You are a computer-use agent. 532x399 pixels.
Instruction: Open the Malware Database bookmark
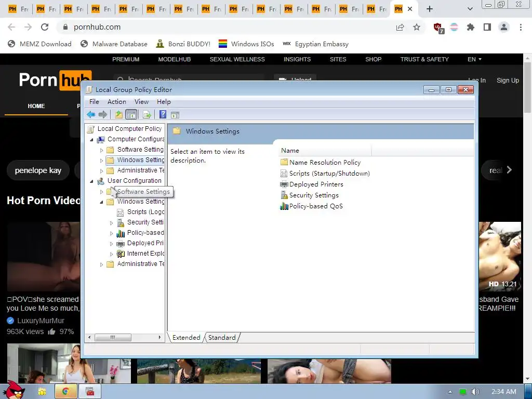pos(114,44)
